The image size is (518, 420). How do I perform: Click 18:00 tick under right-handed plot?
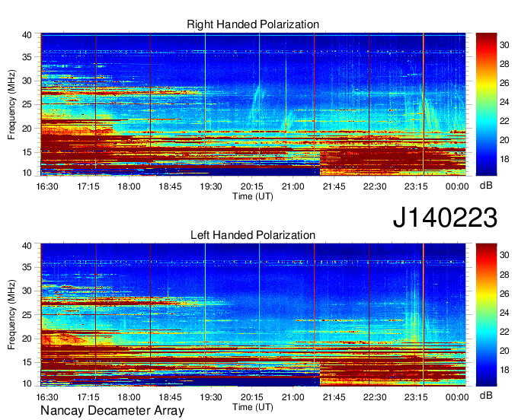(x=129, y=186)
